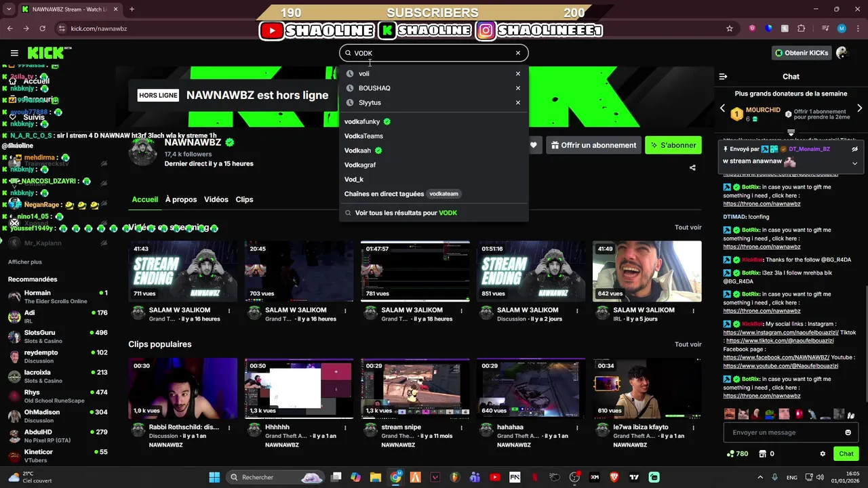
Task: Click Tout voir for videos section
Action: coord(688,228)
